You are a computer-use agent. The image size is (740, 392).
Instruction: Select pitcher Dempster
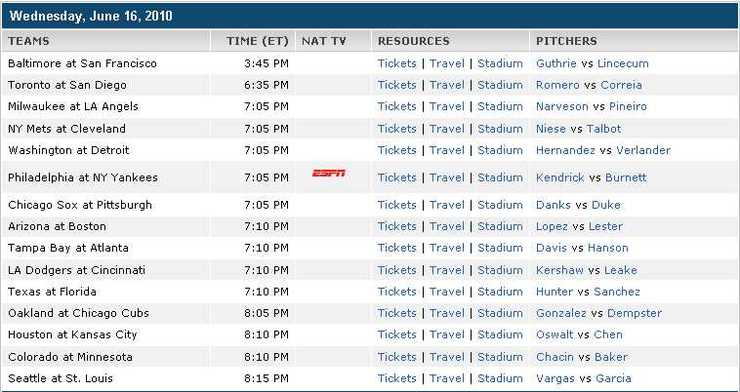tap(634, 313)
